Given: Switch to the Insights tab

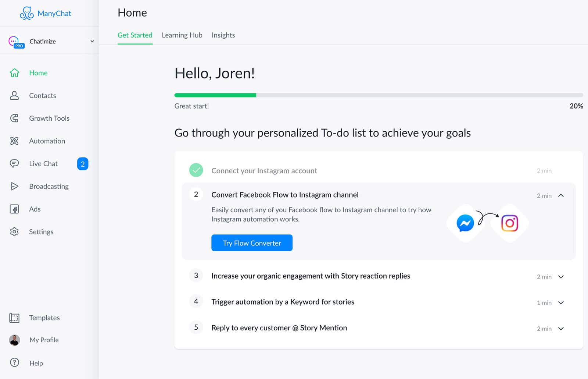Looking at the screenshot, I should 223,35.
